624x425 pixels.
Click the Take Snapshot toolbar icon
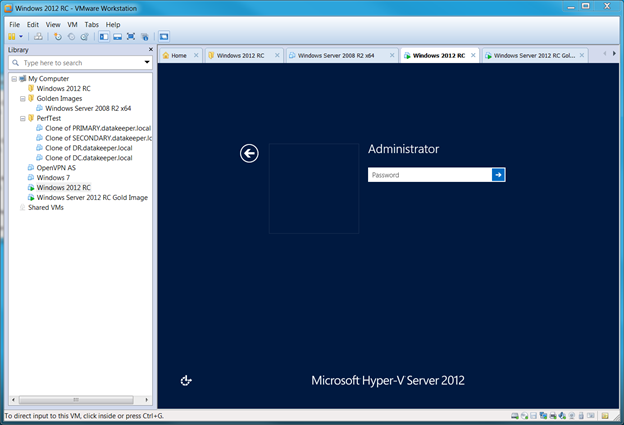[x=57, y=36]
